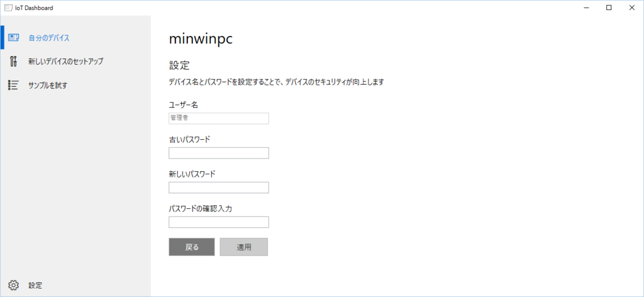Image resolution: width=644 pixels, height=297 pixels.
Task: Click the 新しいパスワード label
Action: click(192, 174)
